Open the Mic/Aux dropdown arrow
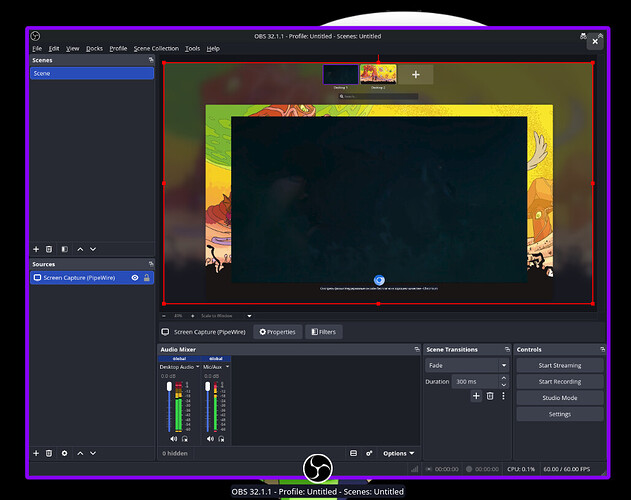Viewport: 631px width, 500px height. click(227, 366)
